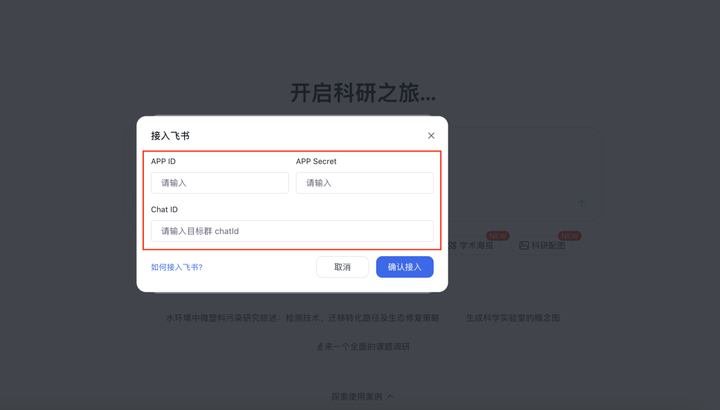The height and width of the screenshot is (410, 720).
Task: Select the 水环境中微塑料污染研究综述 example prompt
Action: pyautogui.click(x=303, y=318)
